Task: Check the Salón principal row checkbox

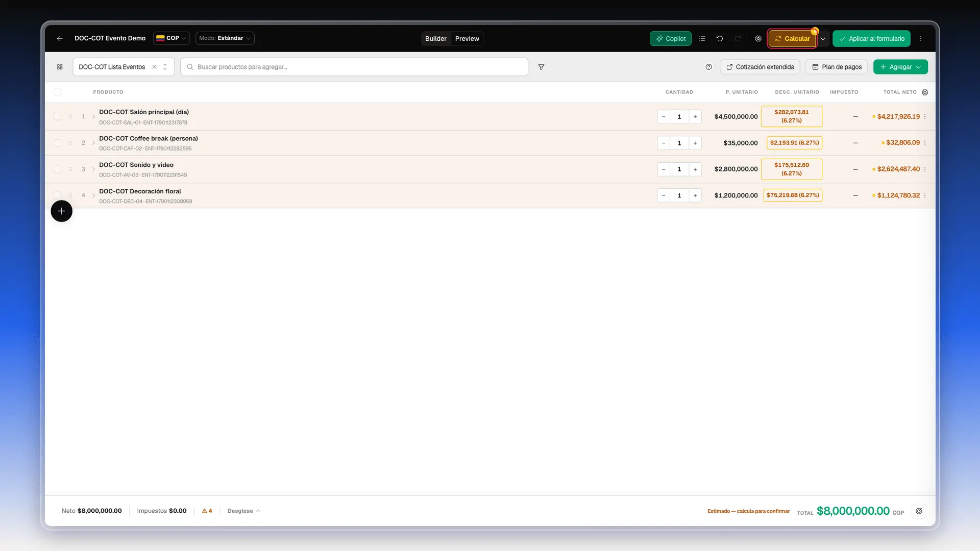Action: pos(57,117)
